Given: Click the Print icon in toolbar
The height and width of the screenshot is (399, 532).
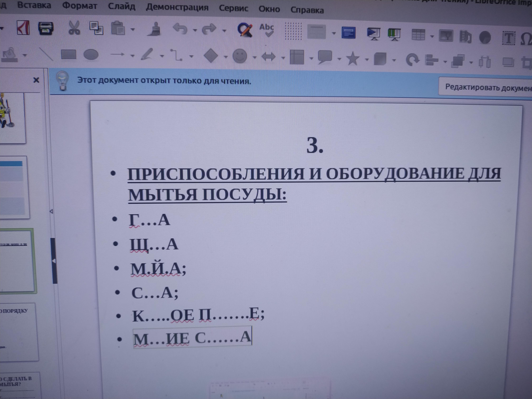Looking at the screenshot, I should [x=46, y=28].
